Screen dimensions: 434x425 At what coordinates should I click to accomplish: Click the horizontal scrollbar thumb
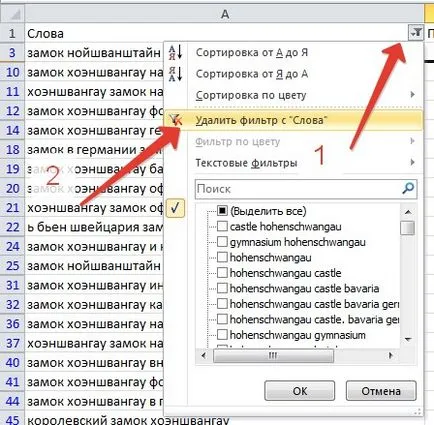point(273,356)
